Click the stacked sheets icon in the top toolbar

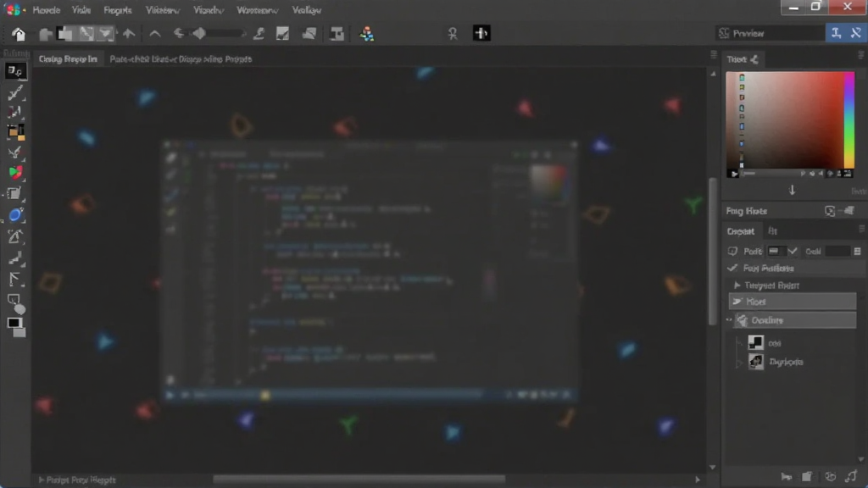pyautogui.click(x=309, y=34)
